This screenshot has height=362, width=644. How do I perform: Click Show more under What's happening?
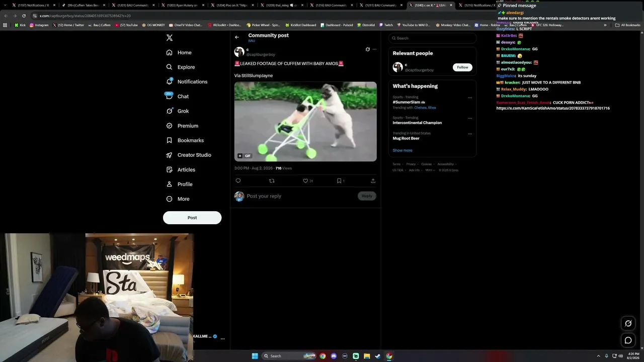[403, 150]
